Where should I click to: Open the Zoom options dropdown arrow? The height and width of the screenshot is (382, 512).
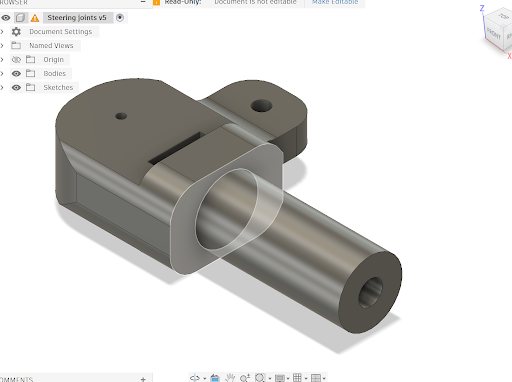point(270,378)
